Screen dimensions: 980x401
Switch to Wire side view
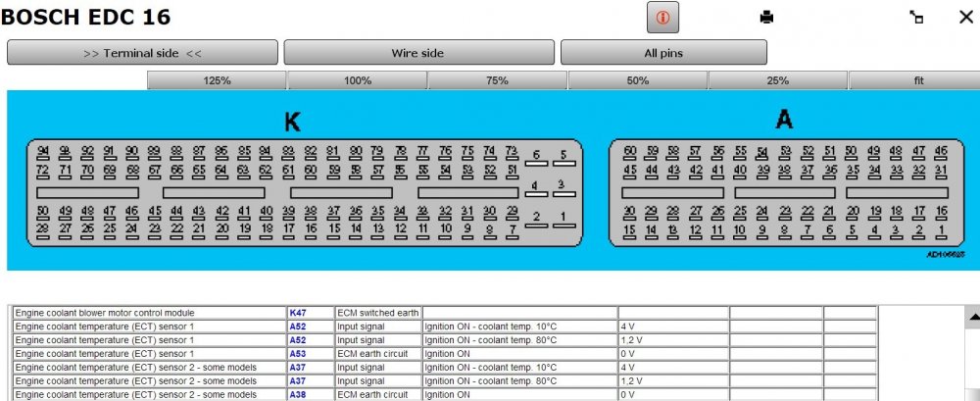(x=418, y=53)
